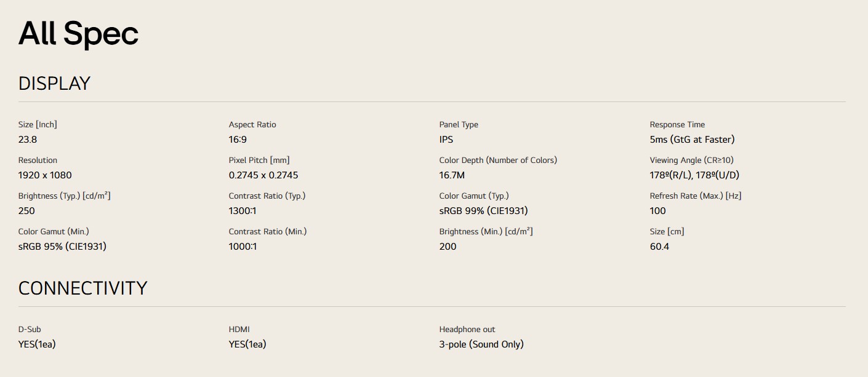Select the 16.7M color depth value
Screen dimensions: 868x377
pos(452,175)
